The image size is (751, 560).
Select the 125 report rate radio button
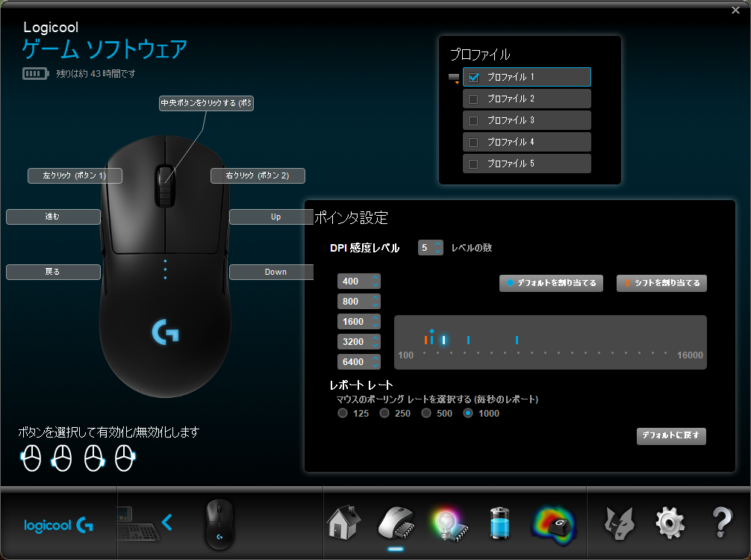pyautogui.click(x=343, y=413)
